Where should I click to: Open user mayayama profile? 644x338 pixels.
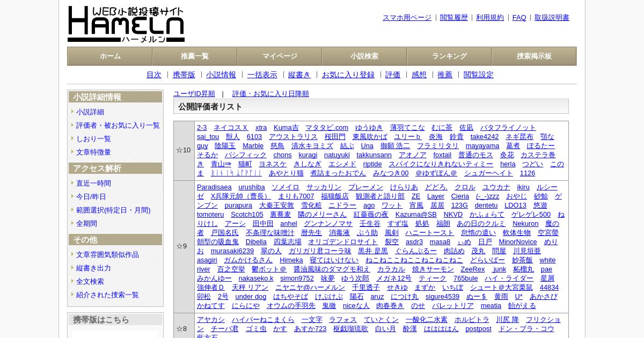pyautogui.click(x=482, y=146)
